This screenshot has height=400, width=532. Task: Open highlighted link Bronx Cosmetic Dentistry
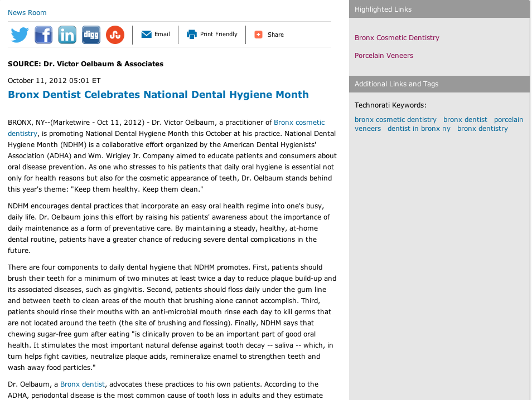[x=397, y=38]
